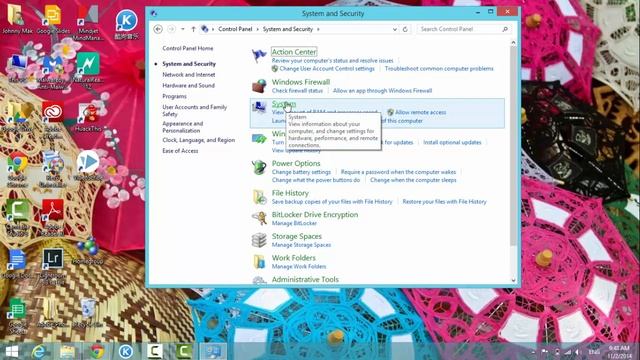Click the volume icon in system tray
This screenshot has width=640, height=360.
(578, 352)
